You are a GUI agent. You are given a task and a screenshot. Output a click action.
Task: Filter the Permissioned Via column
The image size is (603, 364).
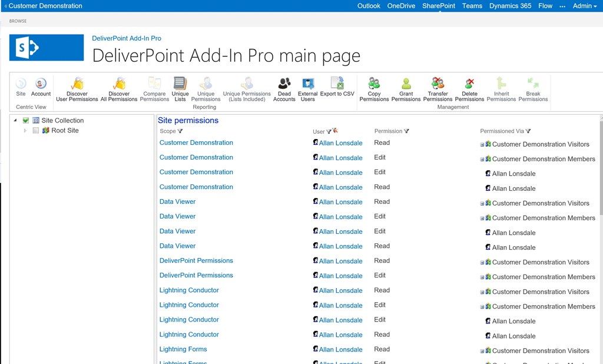tap(528, 131)
